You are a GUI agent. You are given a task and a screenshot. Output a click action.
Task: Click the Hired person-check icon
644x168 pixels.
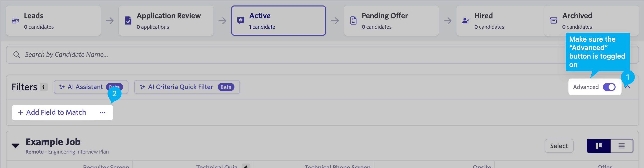coord(466,20)
